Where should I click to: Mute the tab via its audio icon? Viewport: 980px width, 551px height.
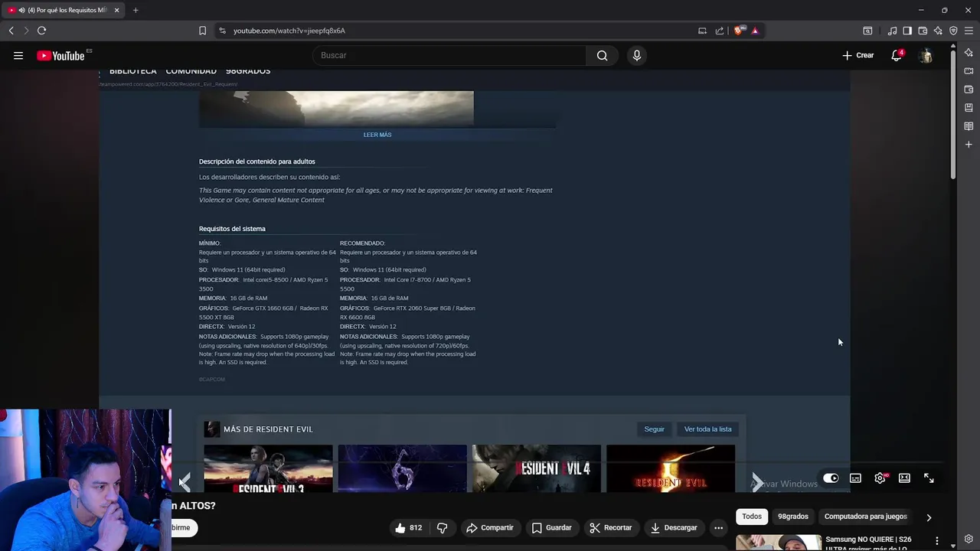[x=21, y=10]
